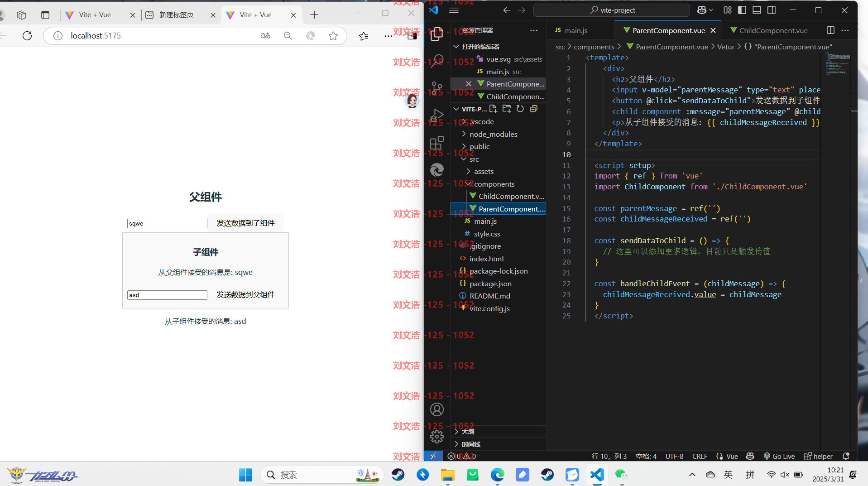868x486 pixels.
Task: Collapse the src folder
Action: (x=498, y=159)
